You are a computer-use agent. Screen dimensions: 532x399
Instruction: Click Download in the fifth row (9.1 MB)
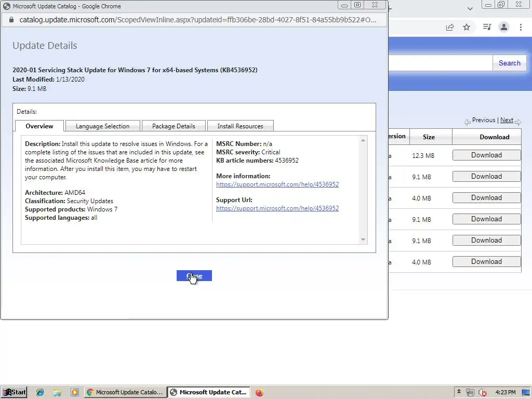tap(486, 240)
